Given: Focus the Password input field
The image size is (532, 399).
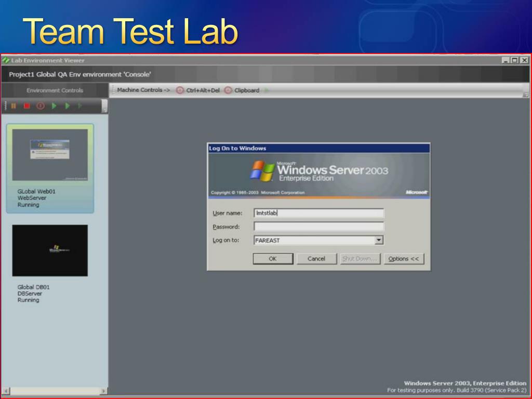Looking at the screenshot, I should tap(318, 227).
